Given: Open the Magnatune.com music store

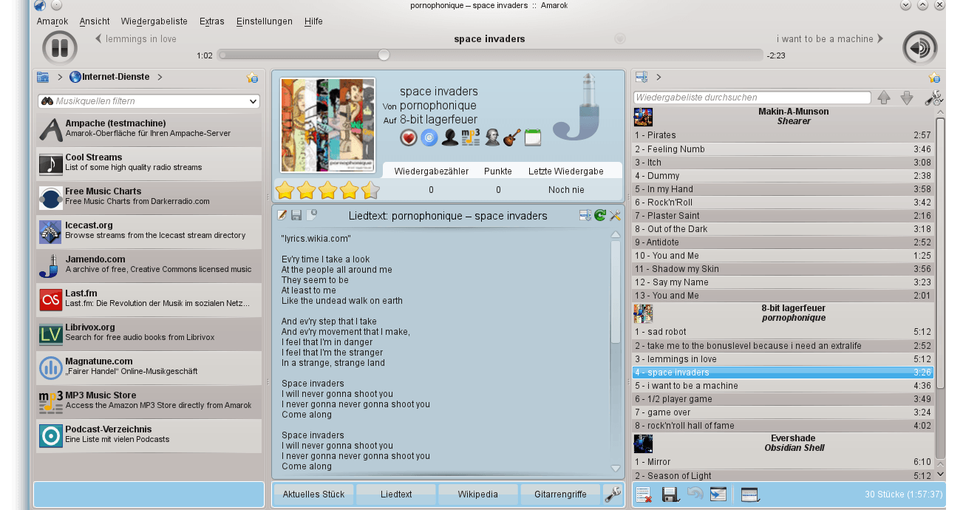Looking at the screenshot, I should click(149, 367).
